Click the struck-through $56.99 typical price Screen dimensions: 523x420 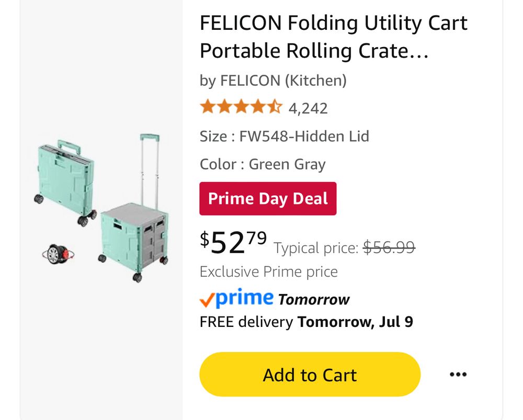tap(389, 247)
